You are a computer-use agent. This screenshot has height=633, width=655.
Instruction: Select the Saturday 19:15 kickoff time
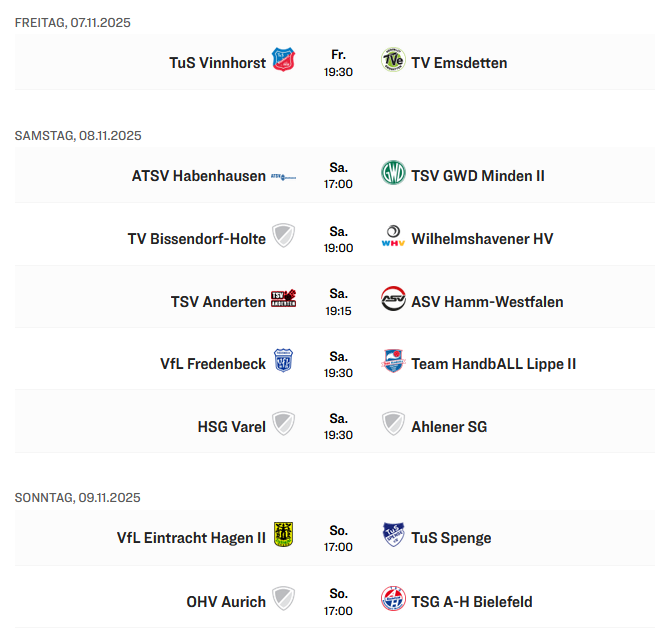coord(338,310)
